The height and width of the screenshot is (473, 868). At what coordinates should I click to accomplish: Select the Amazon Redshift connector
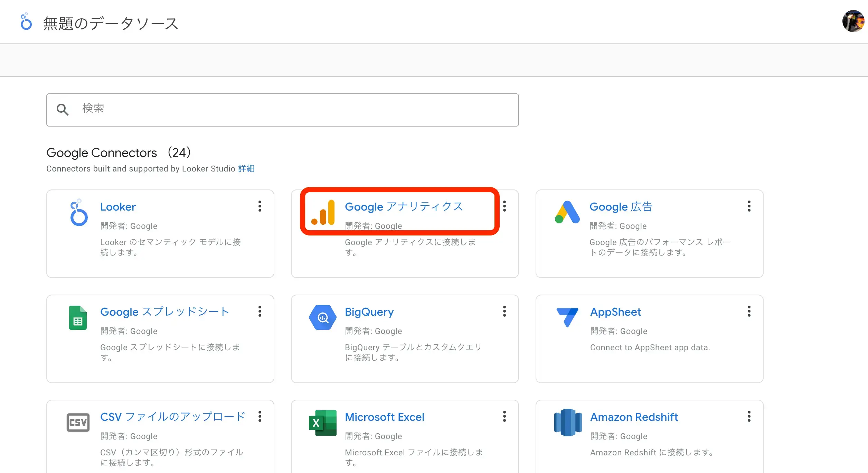(634, 417)
